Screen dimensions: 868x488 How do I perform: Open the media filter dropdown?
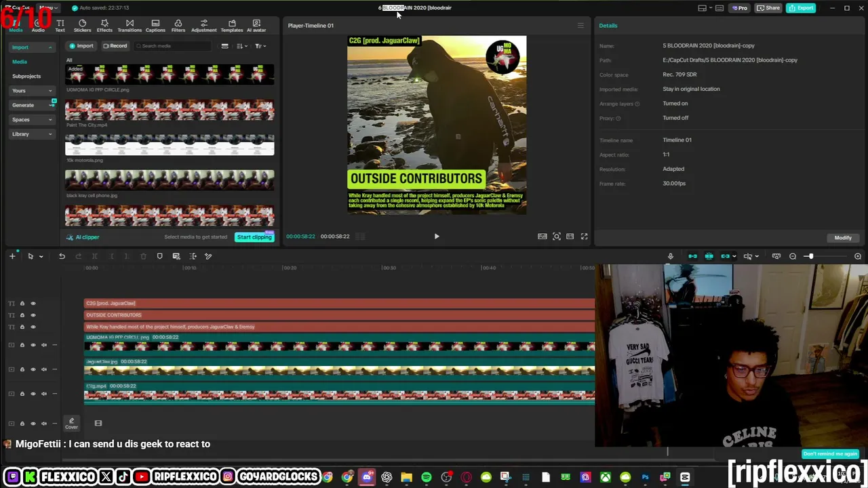coord(260,46)
